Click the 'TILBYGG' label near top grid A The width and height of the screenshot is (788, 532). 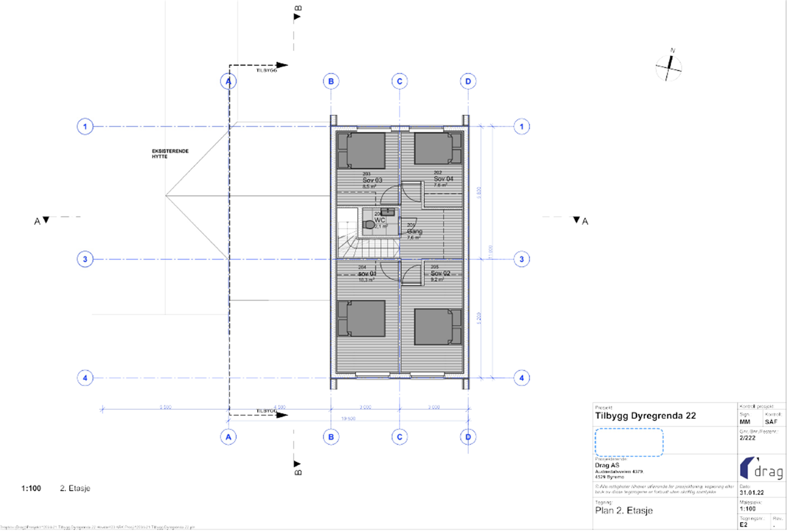click(x=266, y=70)
